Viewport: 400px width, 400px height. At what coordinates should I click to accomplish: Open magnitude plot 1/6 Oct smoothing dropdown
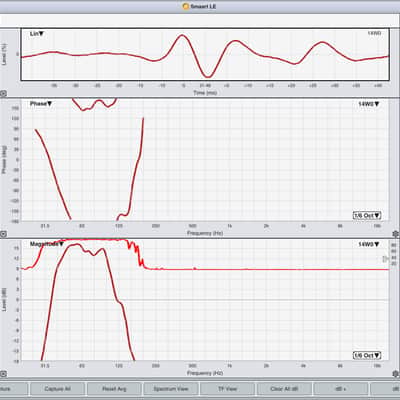(367, 356)
